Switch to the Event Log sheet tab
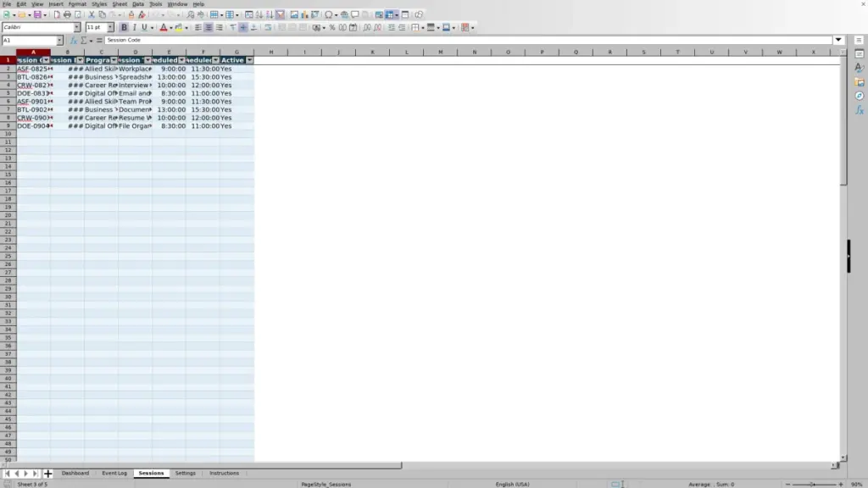Viewport: 868px width, 488px height. pos(114,473)
